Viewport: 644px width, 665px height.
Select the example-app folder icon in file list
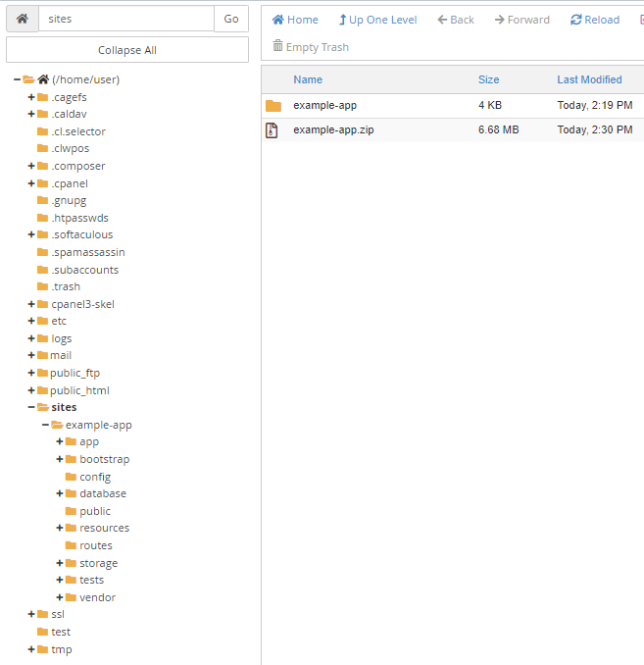pos(273,106)
